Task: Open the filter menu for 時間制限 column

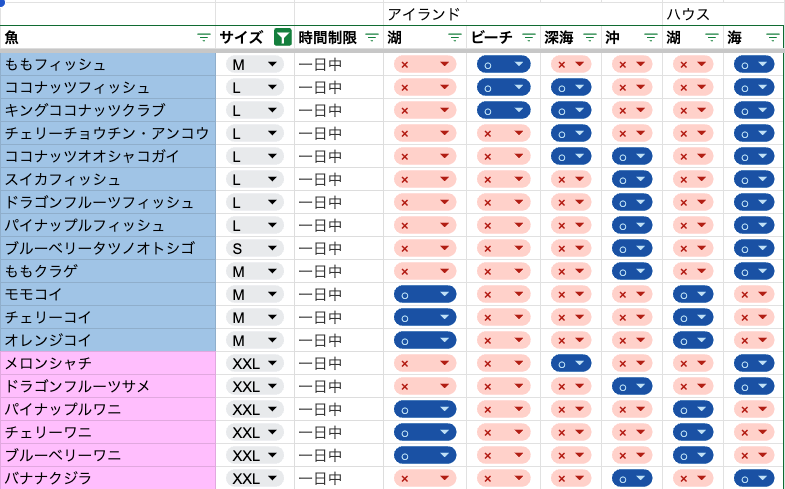Action: pyautogui.click(x=371, y=38)
